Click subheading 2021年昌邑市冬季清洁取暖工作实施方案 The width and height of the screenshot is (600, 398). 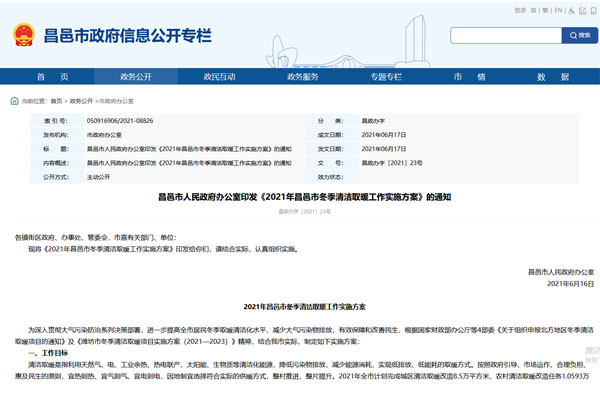click(305, 307)
